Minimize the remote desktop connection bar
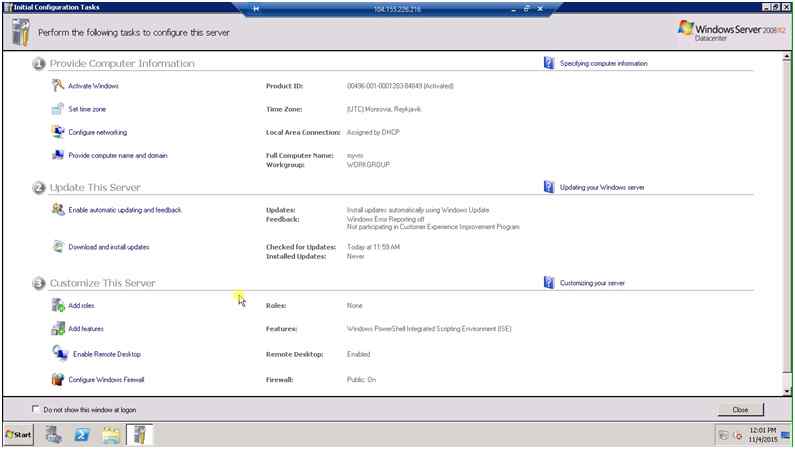 (513, 9)
